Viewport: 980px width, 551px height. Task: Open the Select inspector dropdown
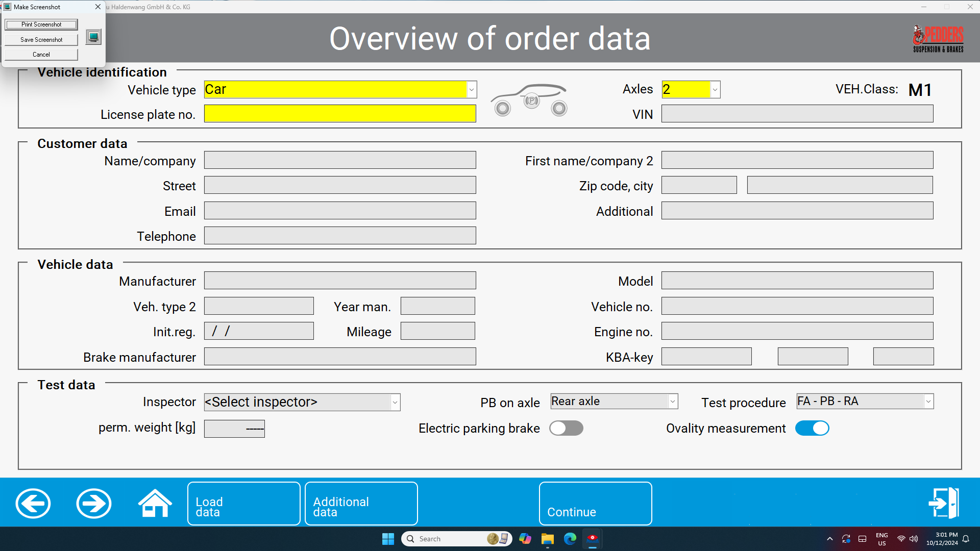tap(395, 403)
